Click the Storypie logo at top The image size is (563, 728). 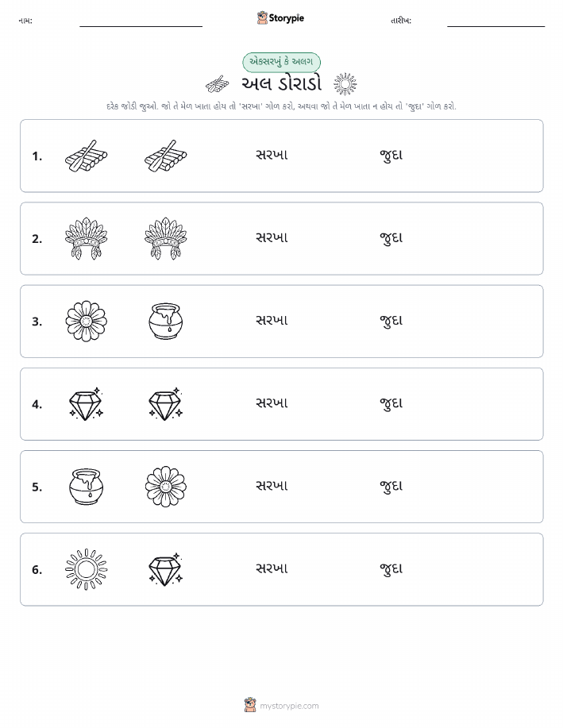click(280, 18)
